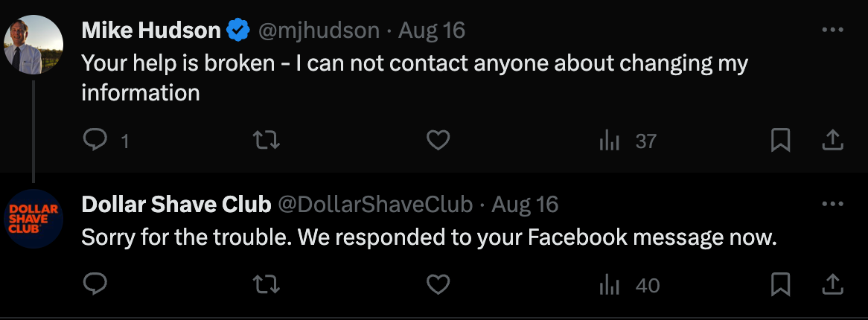The height and width of the screenshot is (320, 868).
Task: Share Dollar Shave Club's reply
Action: [x=832, y=284]
